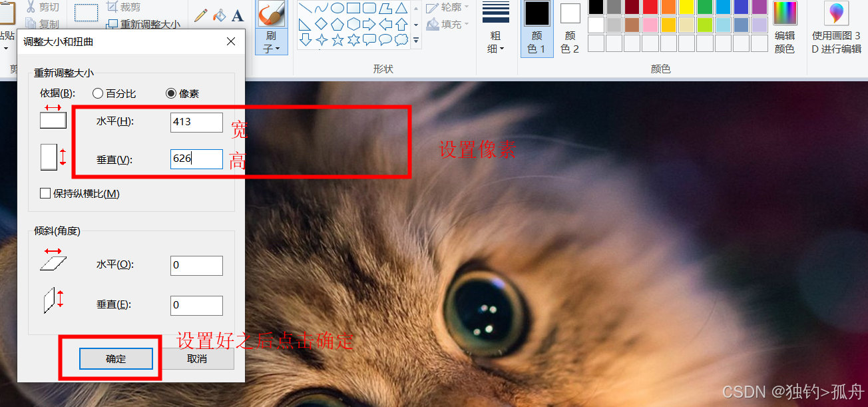Focus the resize Horizontal (水平) field showing 413
Screen dimensions: 868x407
[196, 122]
